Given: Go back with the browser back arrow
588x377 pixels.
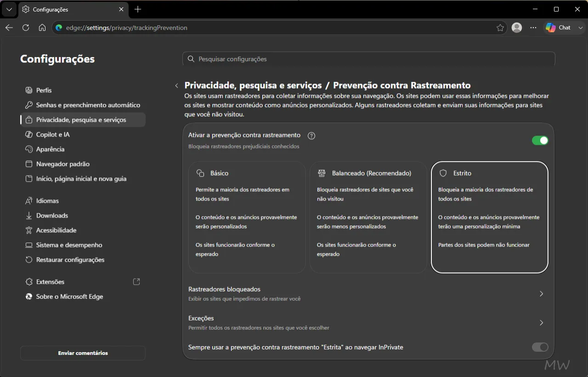Looking at the screenshot, I should pyautogui.click(x=9, y=28).
